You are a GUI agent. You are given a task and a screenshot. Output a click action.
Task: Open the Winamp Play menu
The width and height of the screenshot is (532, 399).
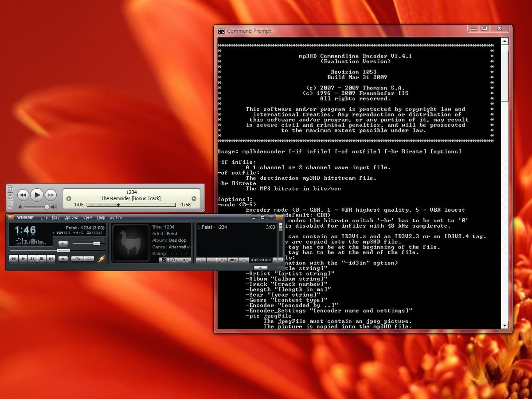tap(56, 217)
